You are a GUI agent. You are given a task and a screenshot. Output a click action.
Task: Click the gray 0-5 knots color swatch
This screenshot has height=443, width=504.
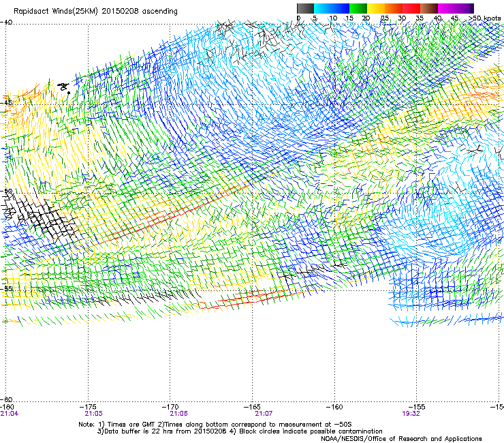tap(305, 8)
